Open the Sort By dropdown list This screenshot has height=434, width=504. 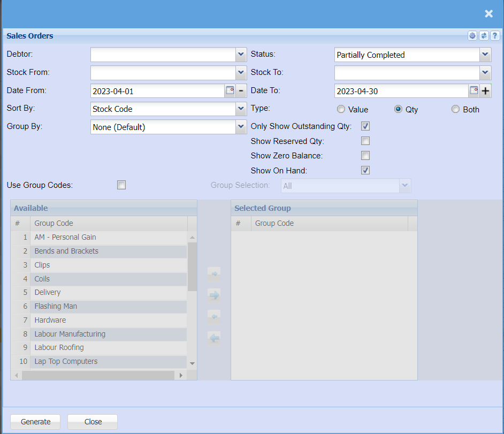point(240,109)
